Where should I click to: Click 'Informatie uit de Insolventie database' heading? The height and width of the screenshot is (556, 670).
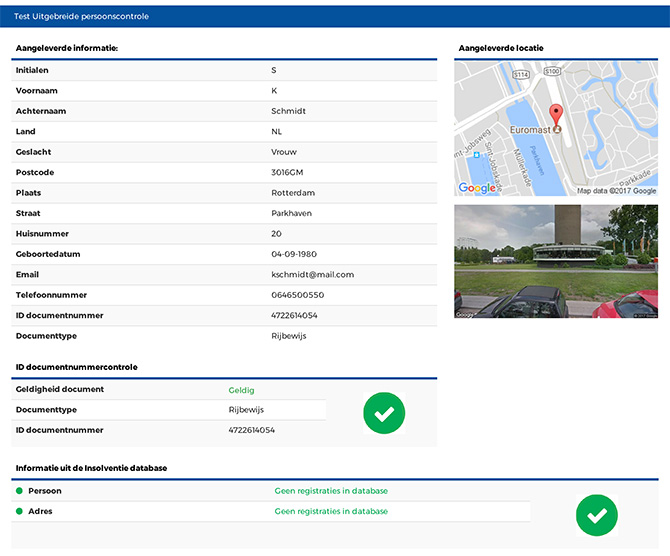click(x=91, y=468)
